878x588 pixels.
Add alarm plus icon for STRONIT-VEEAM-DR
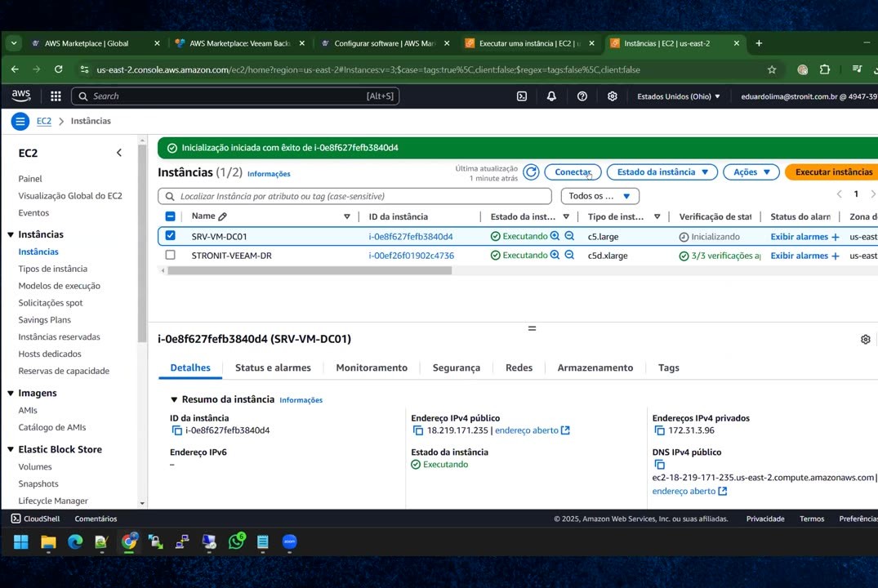point(836,256)
